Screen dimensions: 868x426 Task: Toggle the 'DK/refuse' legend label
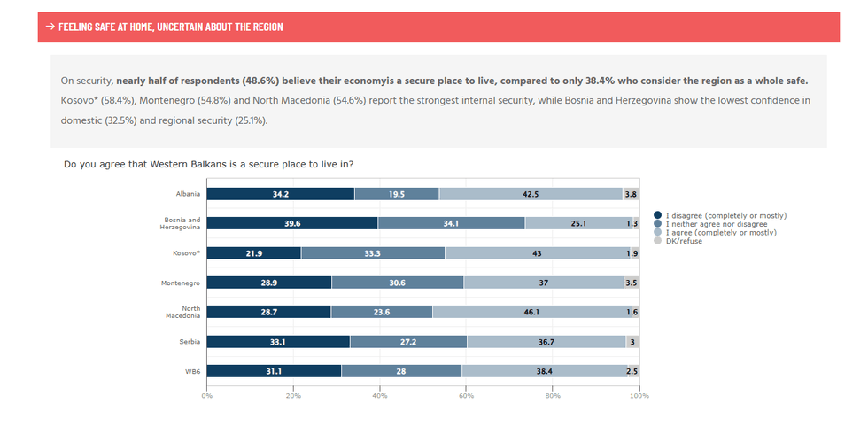pyautogui.click(x=684, y=241)
